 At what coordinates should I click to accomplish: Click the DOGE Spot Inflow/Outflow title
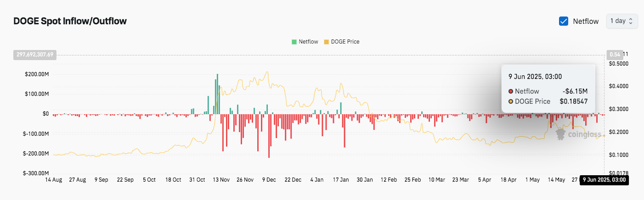pyautogui.click(x=70, y=21)
